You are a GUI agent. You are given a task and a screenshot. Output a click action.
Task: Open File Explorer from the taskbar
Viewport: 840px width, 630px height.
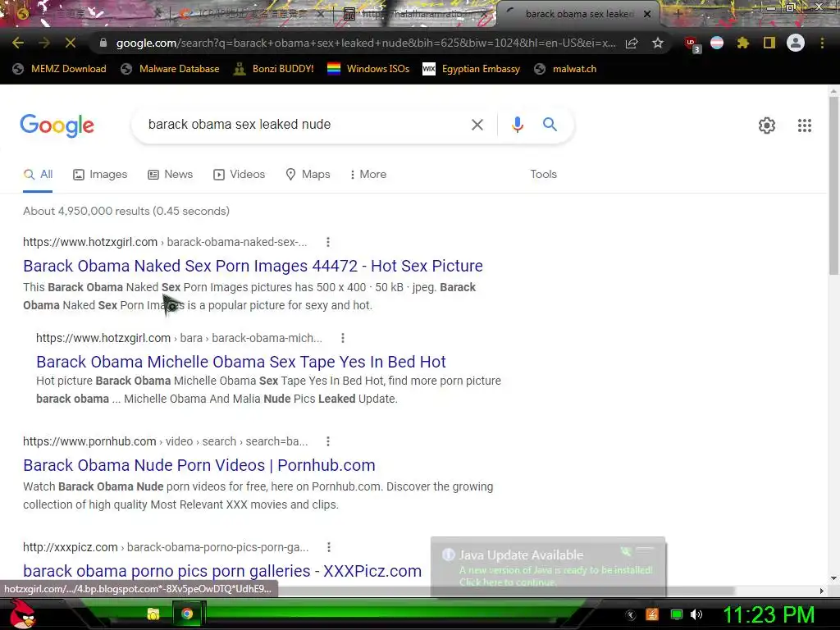coord(153,614)
